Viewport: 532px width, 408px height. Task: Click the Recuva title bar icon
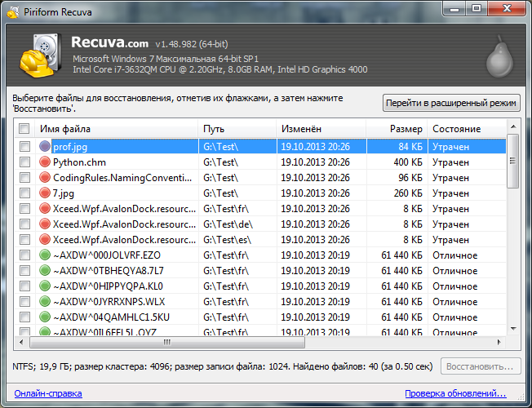click(x=13, y=12)
